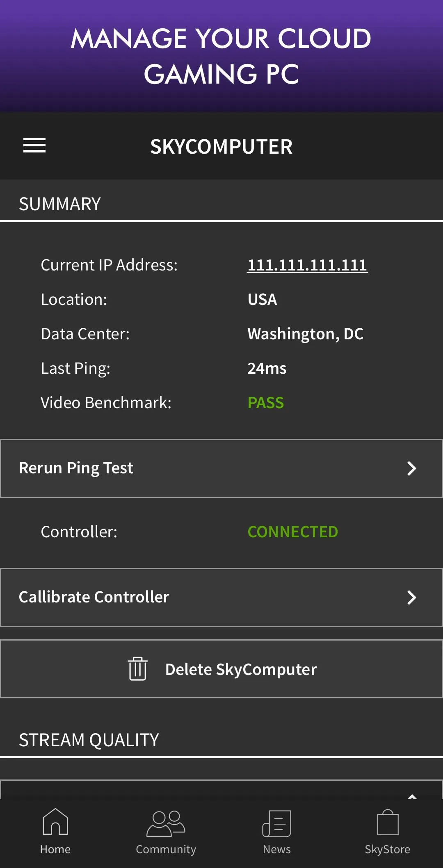Click the STREAM QUALITY section header
This screenshot has height=868, width=443.
[x=89, y=740]
